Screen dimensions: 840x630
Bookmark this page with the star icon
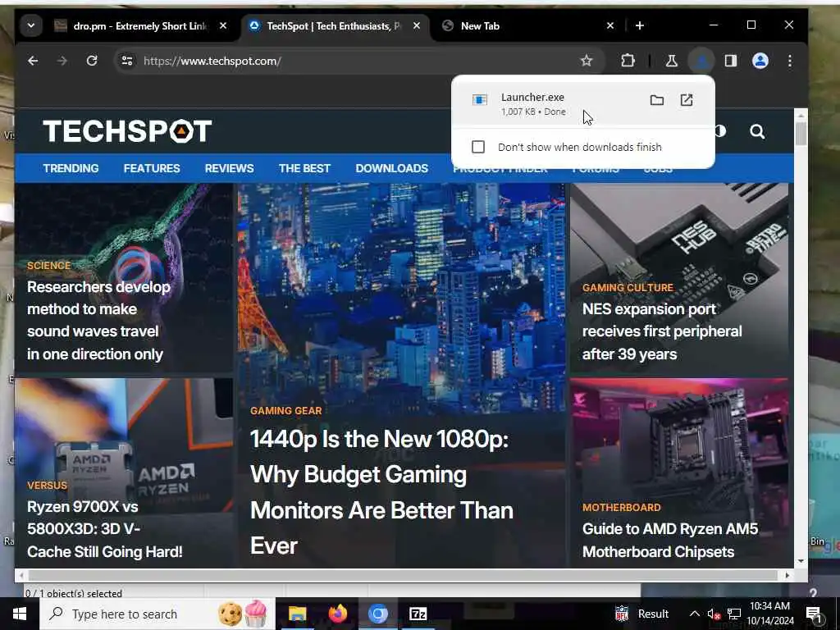[587, 61]
